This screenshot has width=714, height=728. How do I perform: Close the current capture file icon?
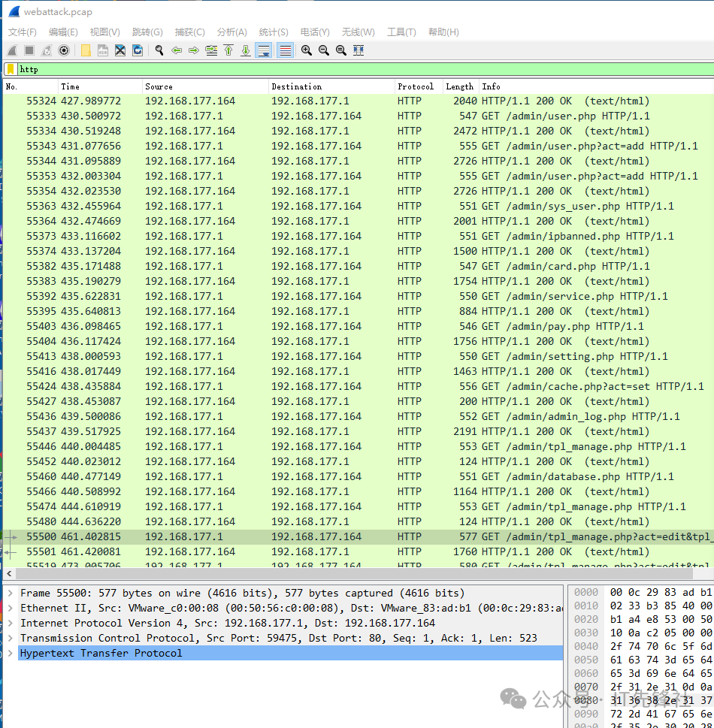(x=120, y=50)
